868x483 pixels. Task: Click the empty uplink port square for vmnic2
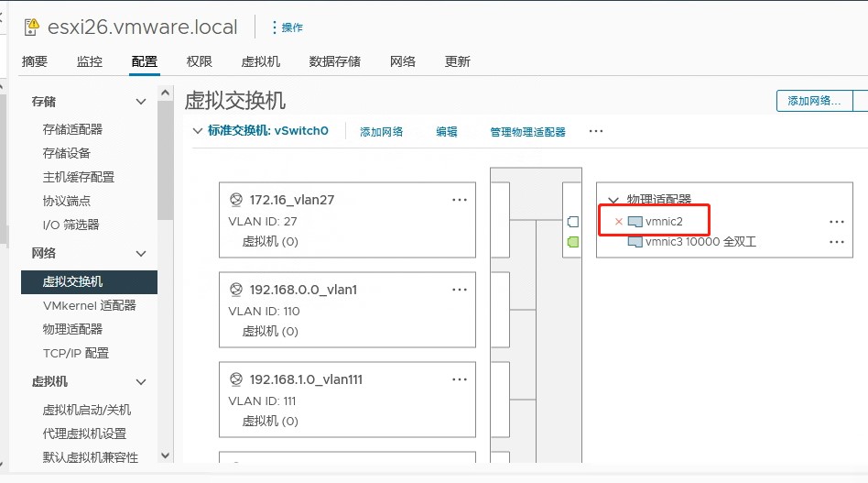click(573, 222)
